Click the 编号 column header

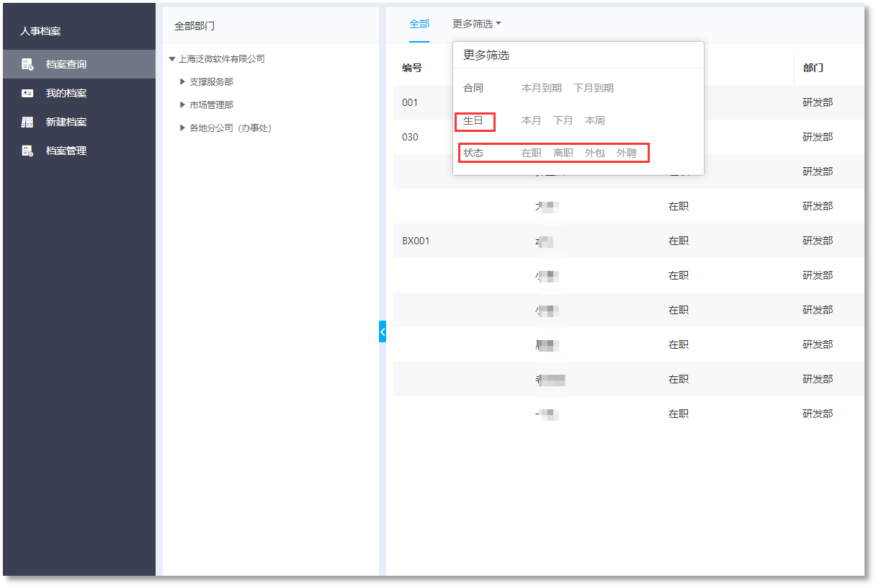(412, 68)
